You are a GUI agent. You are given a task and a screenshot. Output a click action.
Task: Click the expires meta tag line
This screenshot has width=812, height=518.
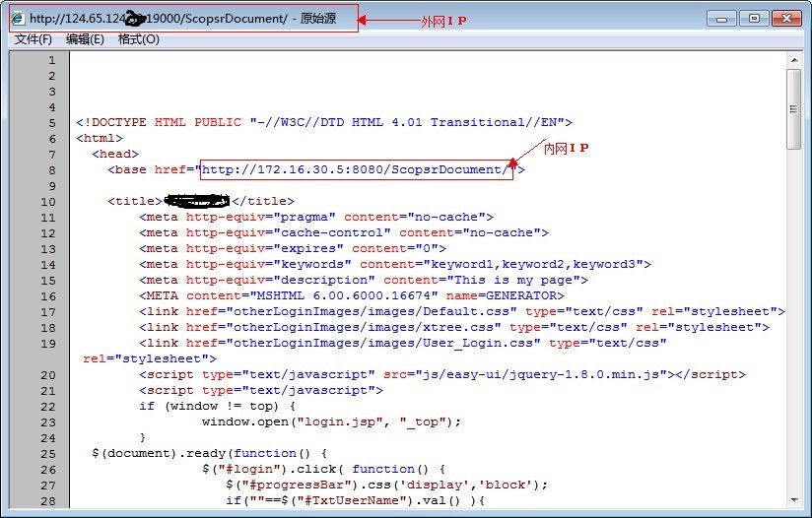pyautogui.click(x=293, y=248)
